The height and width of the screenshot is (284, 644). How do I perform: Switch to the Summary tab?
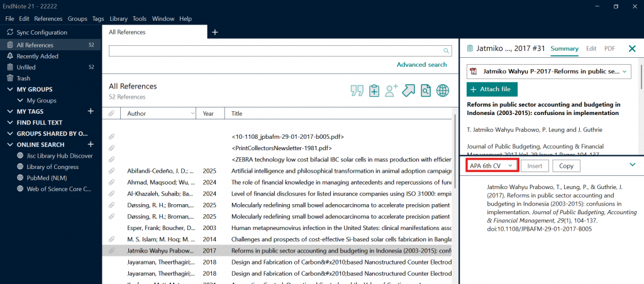pyautogui.click(x=564, y=48)
